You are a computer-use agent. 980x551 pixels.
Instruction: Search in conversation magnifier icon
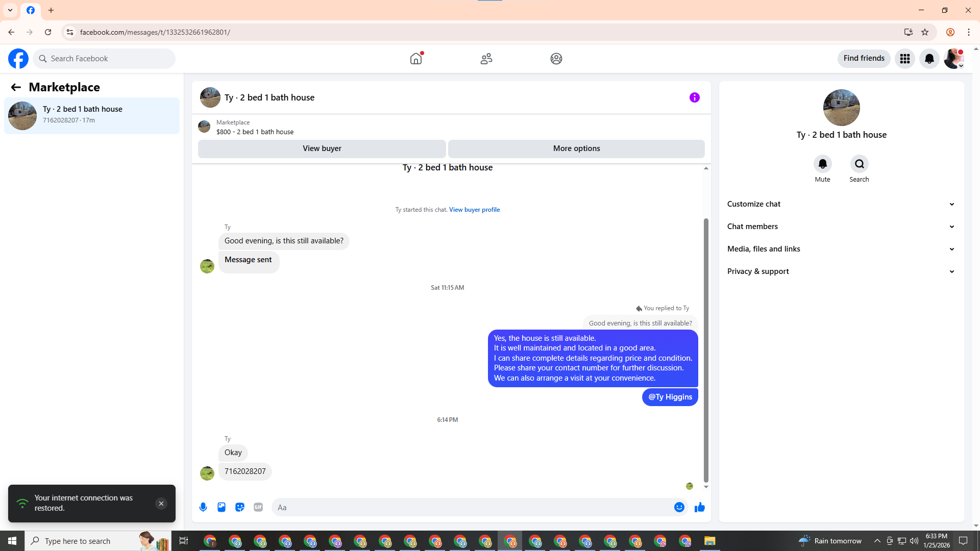pyautogui.click(x=860, y=164)
